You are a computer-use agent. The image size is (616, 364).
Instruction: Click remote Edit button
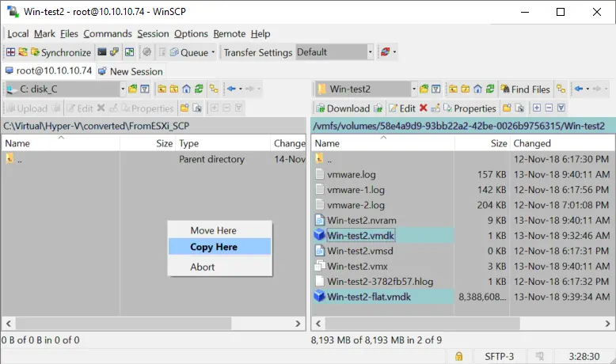click(x=401, y=108)
